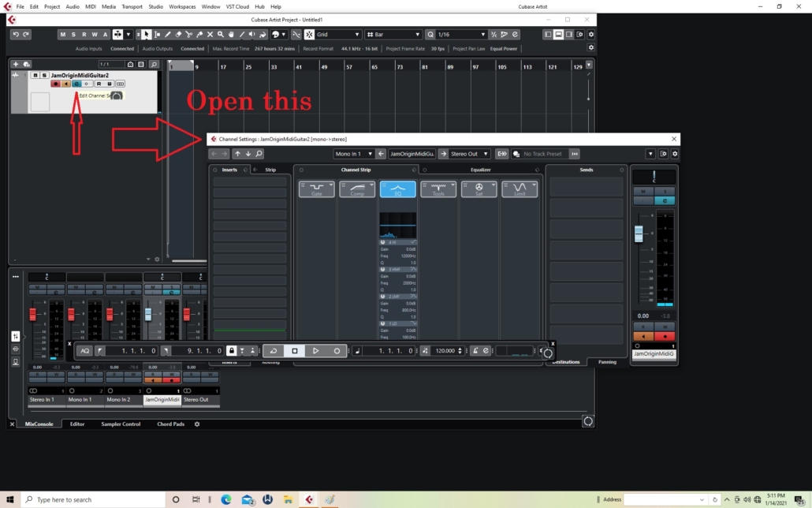Image resolution: width=812 pixels, height=508 pixels.
Task: Toggle Solo (S) in the project toolbar
Action: [73, 34]
